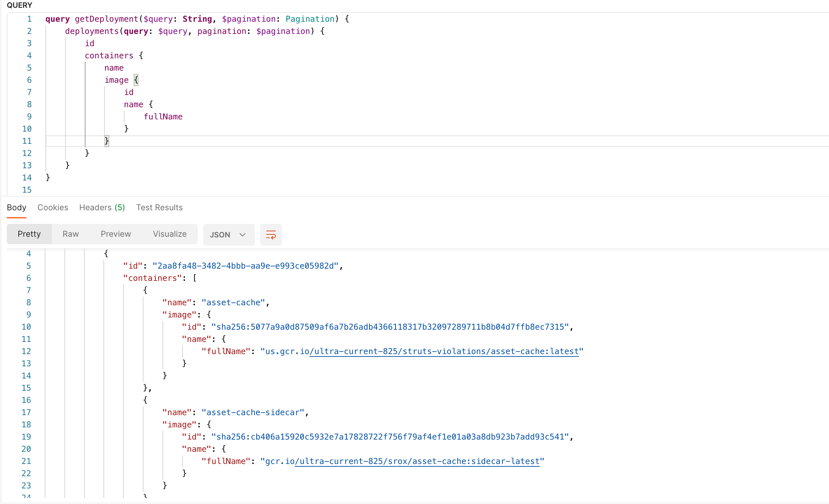This screenshot has width=829, height=504.
Task: Click the getDeployment operation name
Action: coord(107,19)
